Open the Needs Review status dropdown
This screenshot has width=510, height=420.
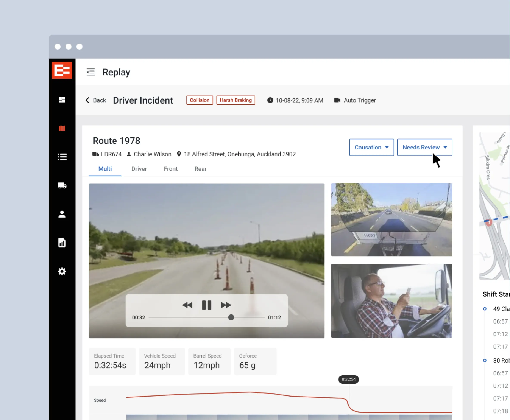click(x=424, y=147)
